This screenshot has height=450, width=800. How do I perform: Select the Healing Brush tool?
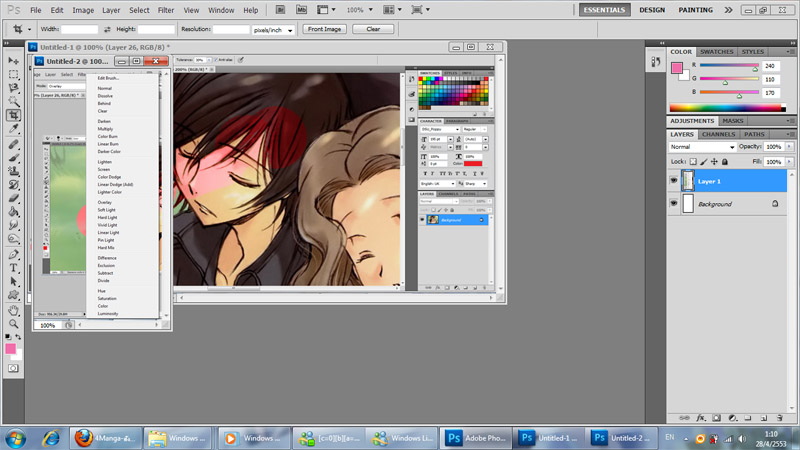tap(13, 144)
